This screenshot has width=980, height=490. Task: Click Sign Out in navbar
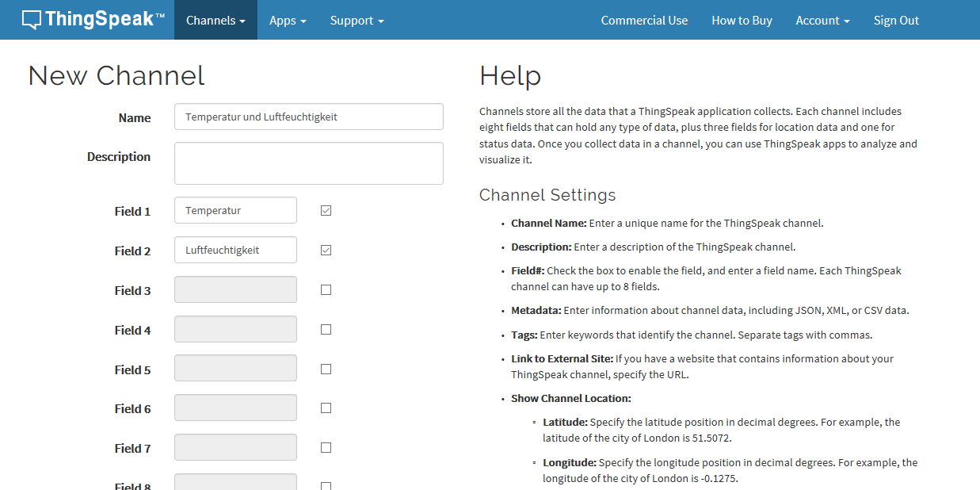point(896,21)
